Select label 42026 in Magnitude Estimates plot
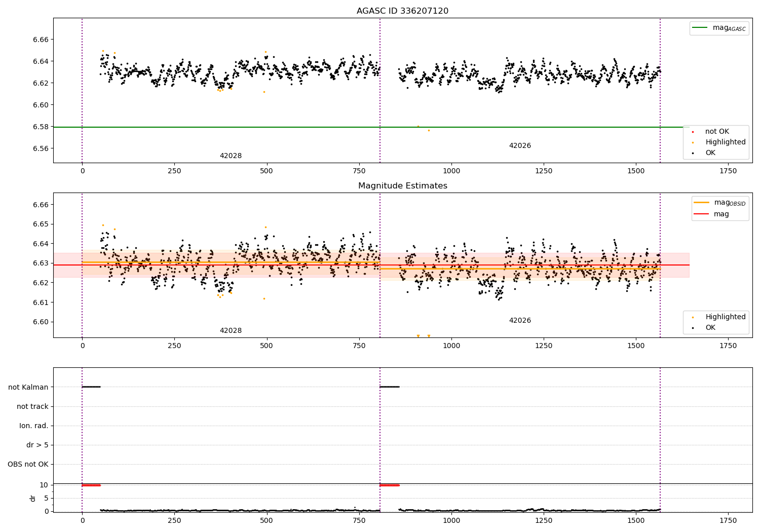 [x=520, y=321]
